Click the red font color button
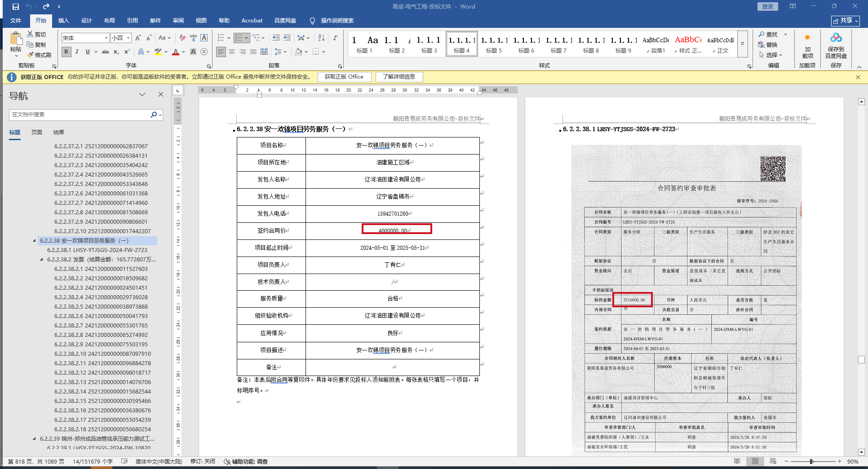Viewport: 868px width, 469px height. point(176,52)
